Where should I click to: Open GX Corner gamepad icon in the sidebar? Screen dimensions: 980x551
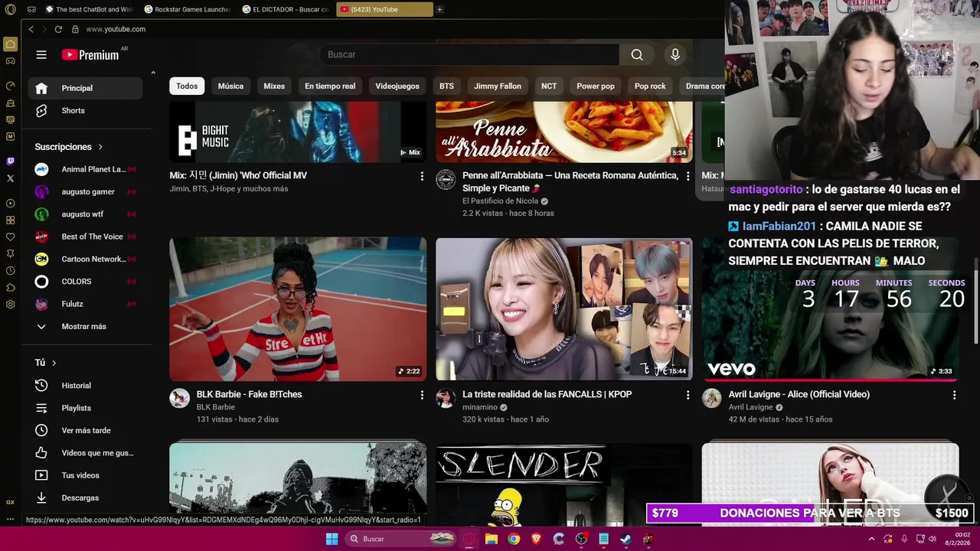[x=10, y=60]
